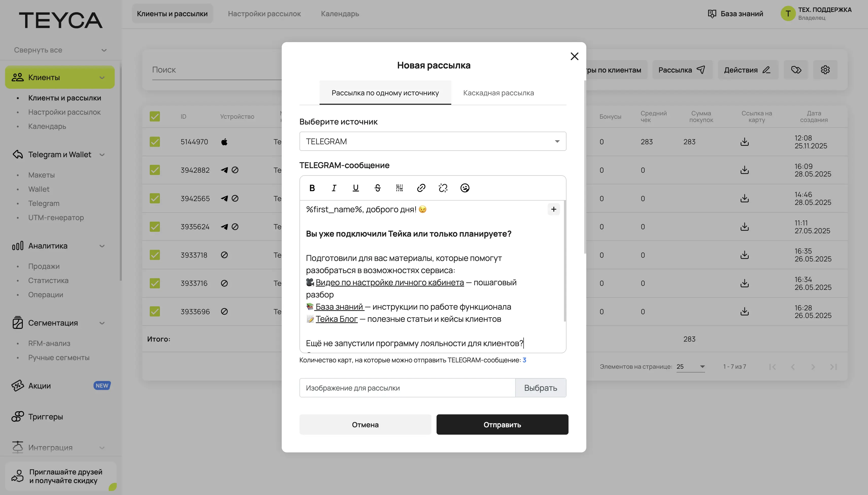Collapse the Аналитика sidebar section
This screenshot has height=495, width=868.
[x=102, y=246]
